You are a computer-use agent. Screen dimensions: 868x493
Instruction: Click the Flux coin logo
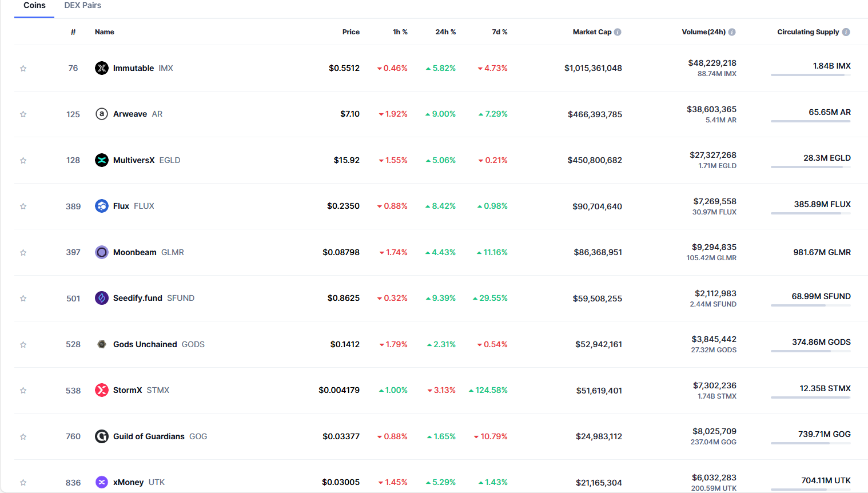tap(101, 206)
